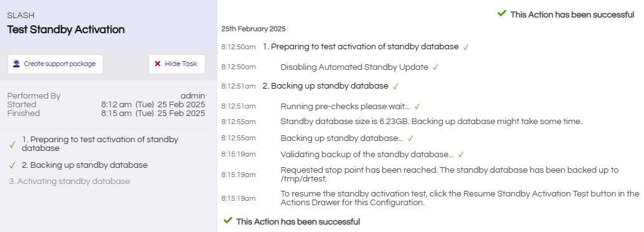The image size is (644, 232).
Task: Click the checkmark after Disabling Automated Standby Update
Action: click(435, 67)
